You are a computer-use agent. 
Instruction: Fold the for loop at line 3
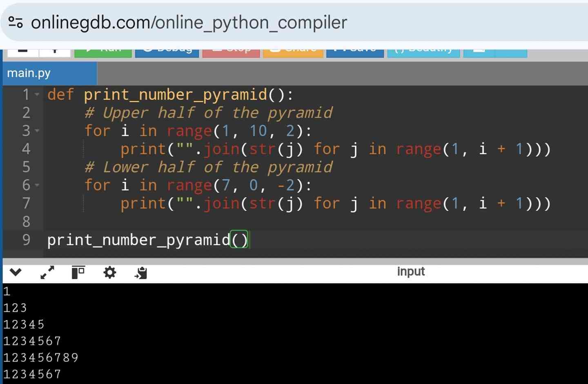(x=37, y=131)
